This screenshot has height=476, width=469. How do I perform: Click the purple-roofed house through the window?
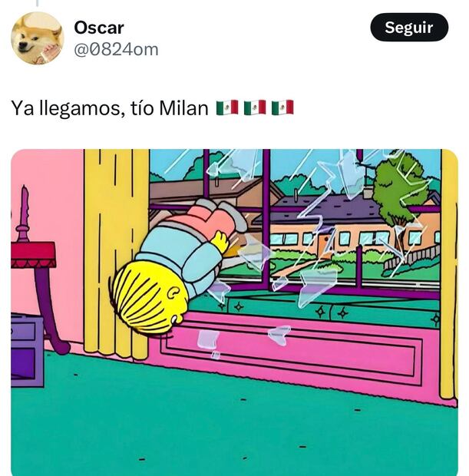tap(328, 210)
